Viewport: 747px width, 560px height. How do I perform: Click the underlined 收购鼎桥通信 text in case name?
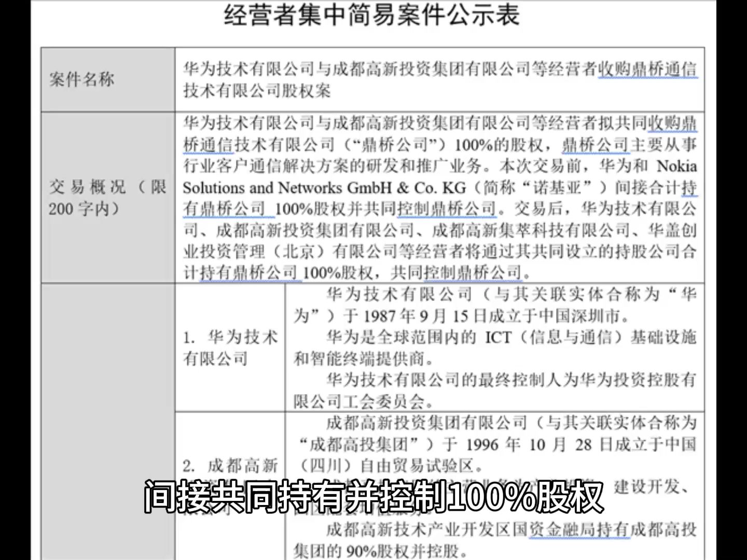[x=647, y=69]
